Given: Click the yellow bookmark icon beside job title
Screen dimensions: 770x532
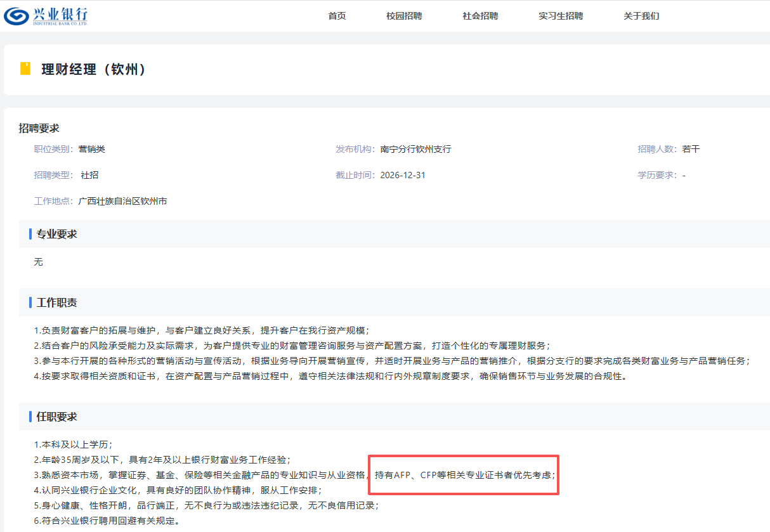Looking at the screenshot, I should click(25, 69).
